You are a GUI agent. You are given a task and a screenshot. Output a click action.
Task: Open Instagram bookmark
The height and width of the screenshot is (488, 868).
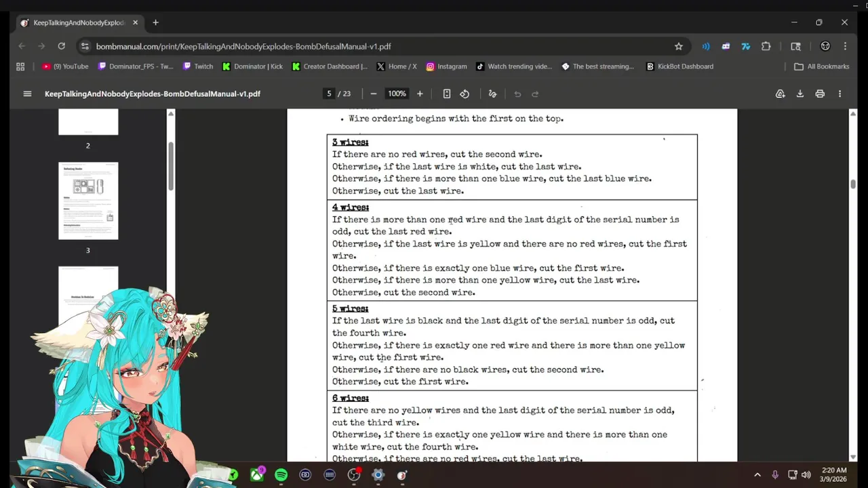pos(446,66)
